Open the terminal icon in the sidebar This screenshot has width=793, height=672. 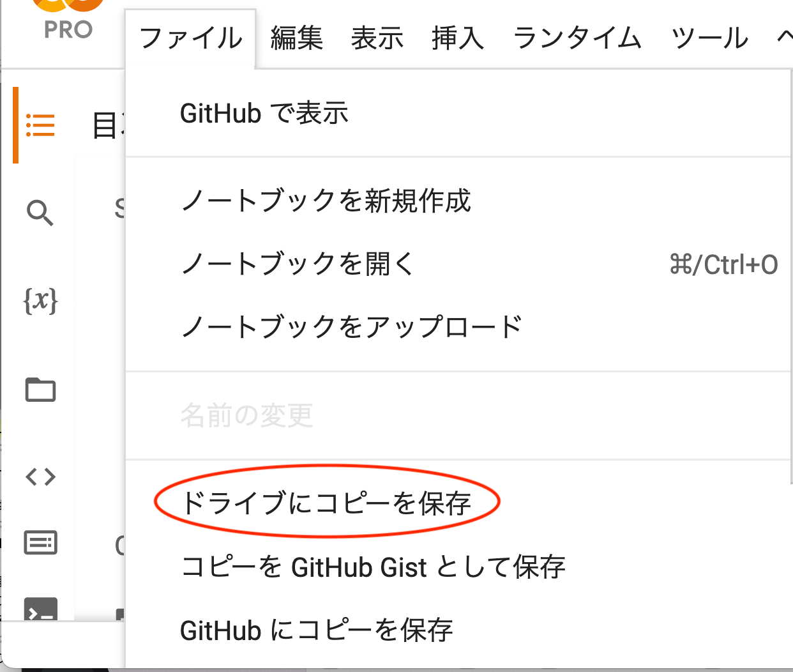(x=40, y=610)
